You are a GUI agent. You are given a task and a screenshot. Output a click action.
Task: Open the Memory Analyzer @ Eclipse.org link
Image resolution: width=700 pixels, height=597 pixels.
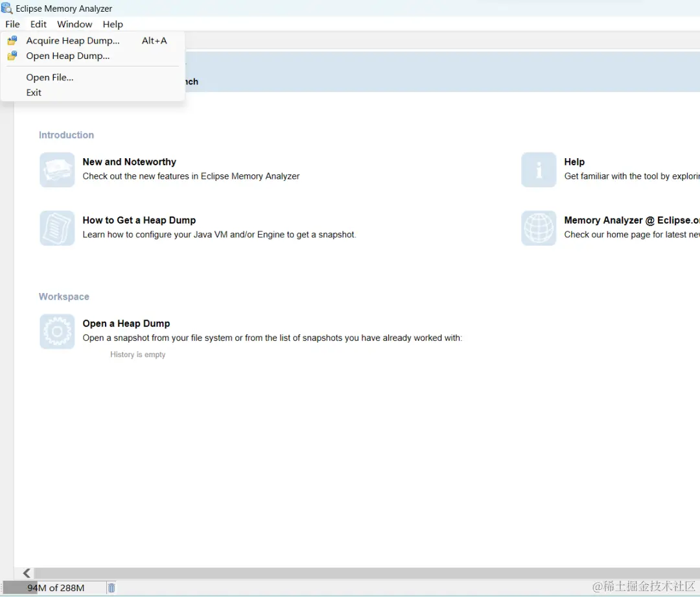coord(632,220)
